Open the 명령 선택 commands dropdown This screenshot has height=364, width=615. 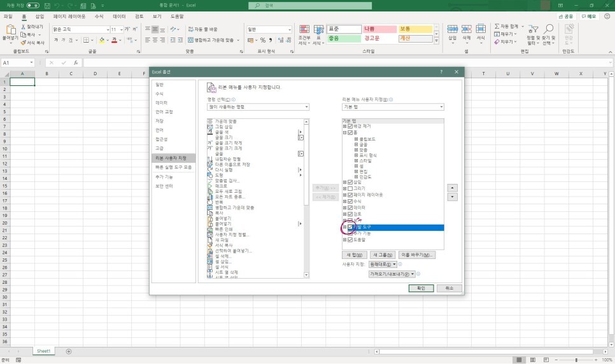pyautogui.click(x=258, y=107)
